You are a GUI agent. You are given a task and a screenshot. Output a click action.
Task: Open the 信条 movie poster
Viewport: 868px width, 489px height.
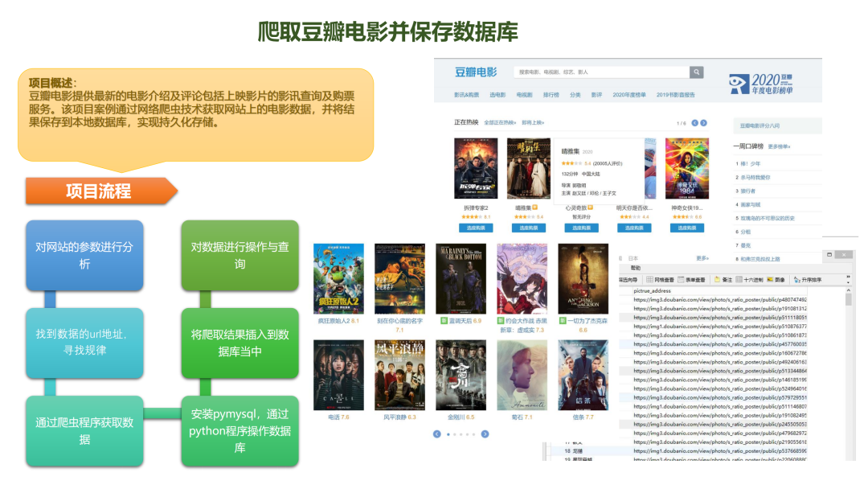click(x=583, y=375)
